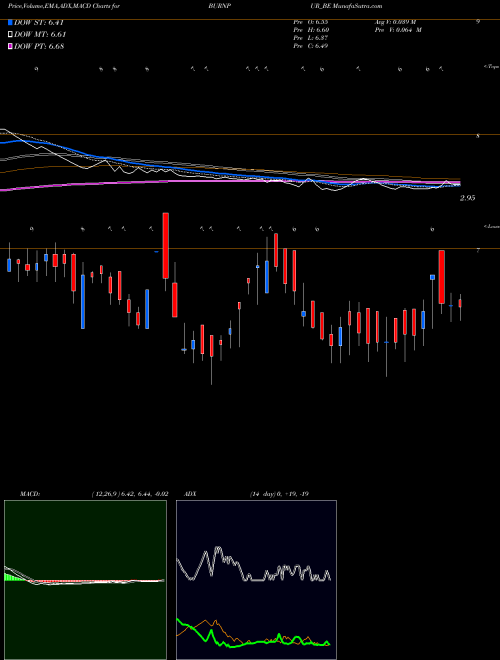Open the dark blue ADX indicator chart panel
The width and height of the screenshot is (500, 660).
click(x=256, y=580)
